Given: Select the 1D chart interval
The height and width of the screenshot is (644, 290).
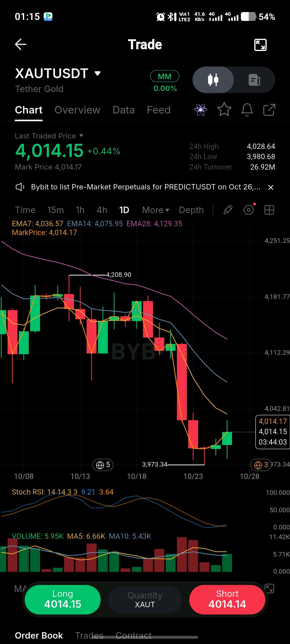Looking at the screenshot, I should point(124,210).
